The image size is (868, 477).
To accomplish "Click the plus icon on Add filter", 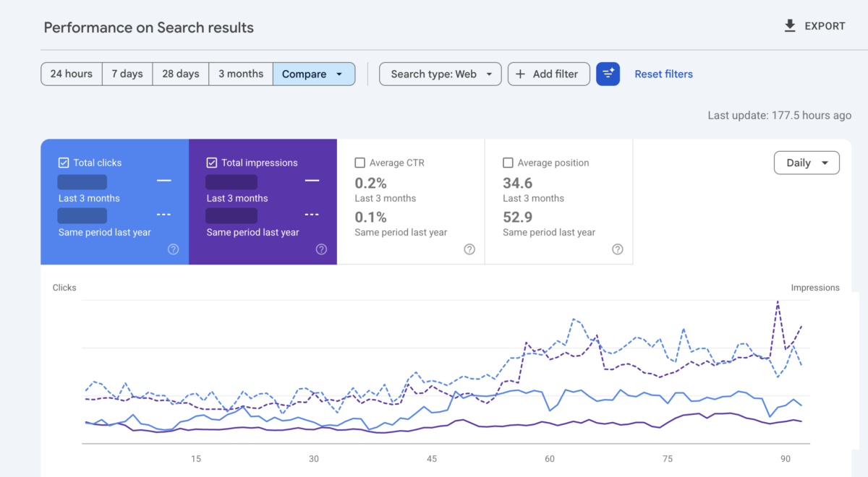I will (x=520, y=74).
